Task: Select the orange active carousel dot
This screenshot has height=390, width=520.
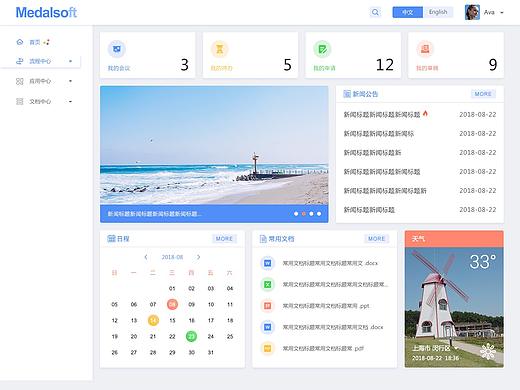Action: point(304,214)
